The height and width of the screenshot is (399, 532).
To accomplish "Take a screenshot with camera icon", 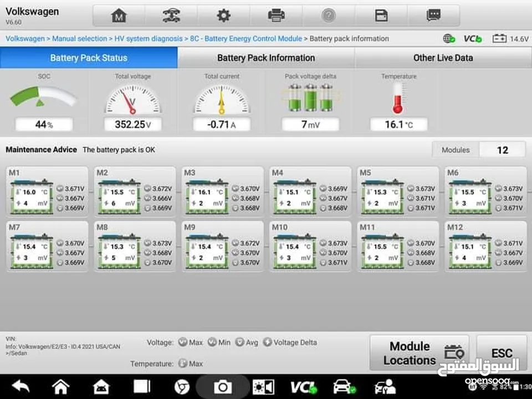I will pyautogui.click(x=223, y=387).
